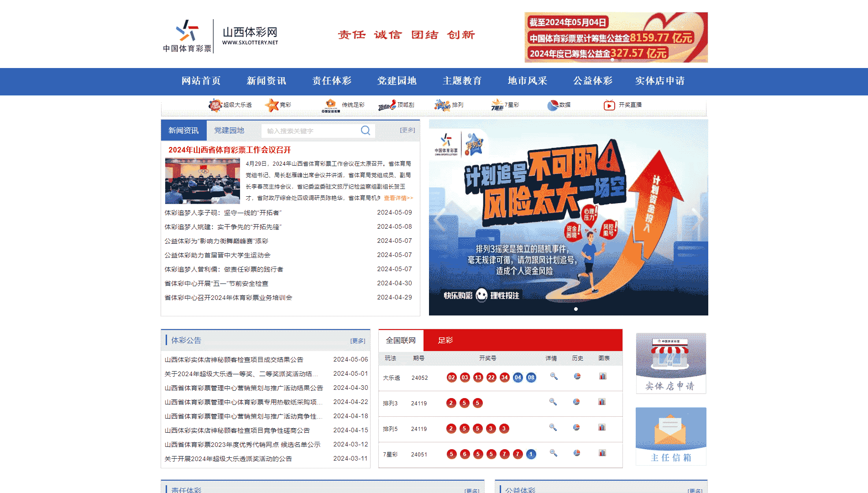Viewport: 868px width, 493px height.
Task: Open notice 关于开展2024年超级大乐透派奖活动的公告
Action: point(228,459)
